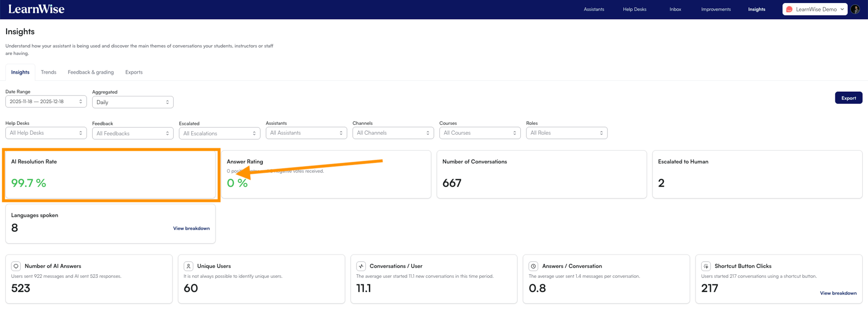Open Improvements in top navigation

(716, 9)
